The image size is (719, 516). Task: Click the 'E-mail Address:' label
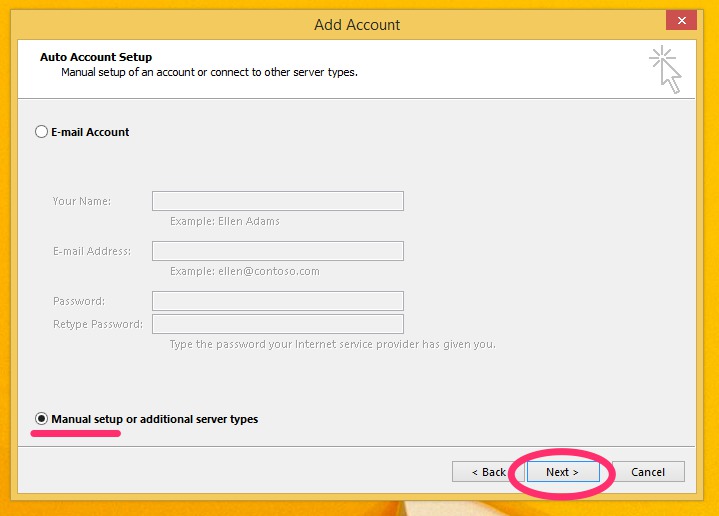click(92, 251)
